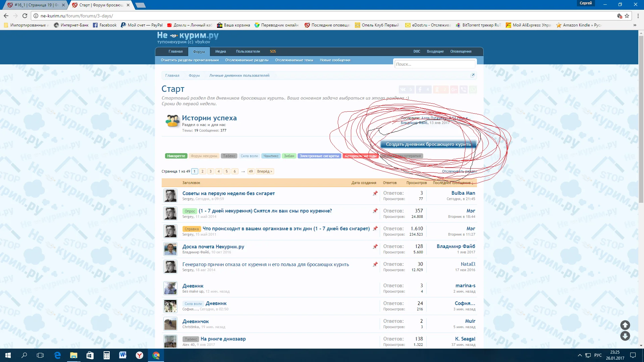
Task: Click the scroll-to-bottom arrow icon
Action: coord(625,336)
